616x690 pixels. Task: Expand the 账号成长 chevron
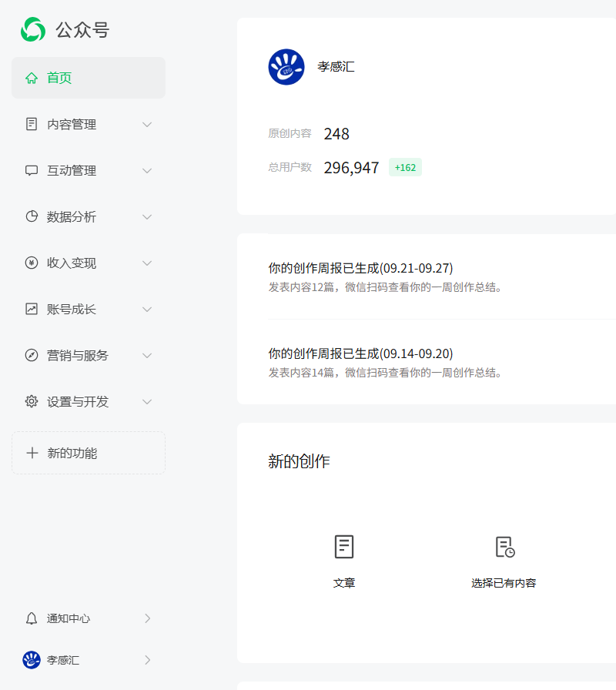(147, 310)
